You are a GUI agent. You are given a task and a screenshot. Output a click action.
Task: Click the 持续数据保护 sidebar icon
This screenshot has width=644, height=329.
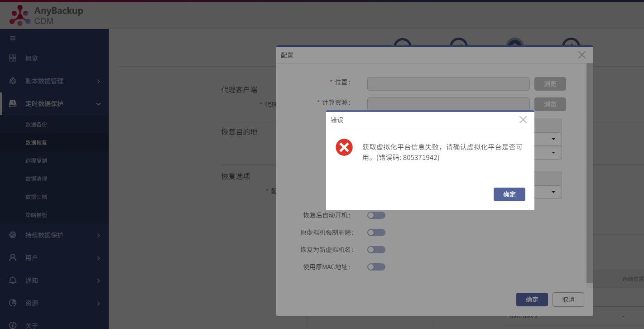pos(13,235)
